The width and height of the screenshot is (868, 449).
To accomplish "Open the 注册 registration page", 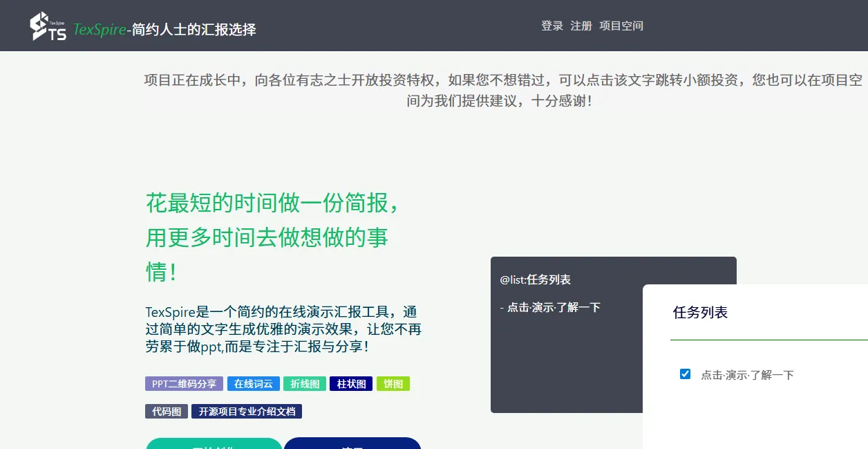I will (581, 26).
